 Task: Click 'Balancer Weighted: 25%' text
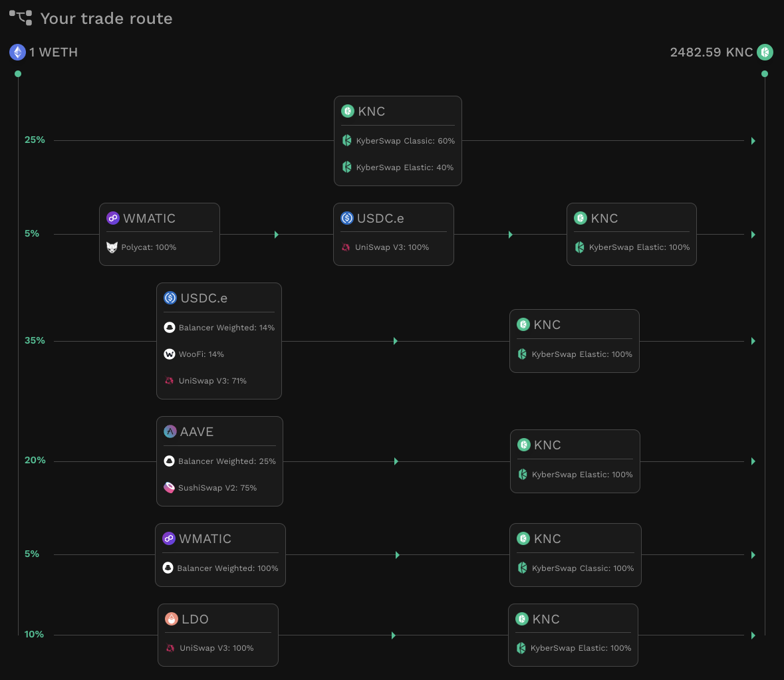click(227, 461)
